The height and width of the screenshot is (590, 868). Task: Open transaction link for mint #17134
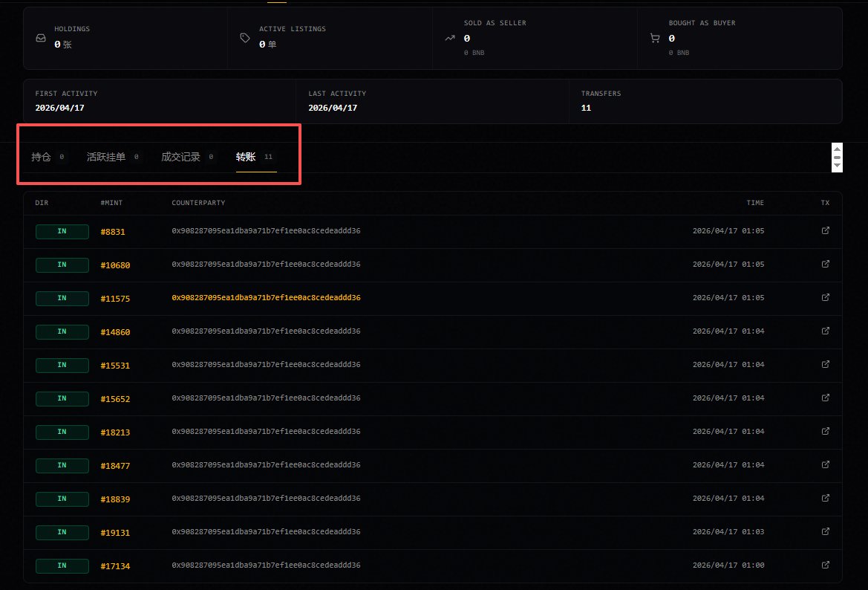(x=826, y=565)
